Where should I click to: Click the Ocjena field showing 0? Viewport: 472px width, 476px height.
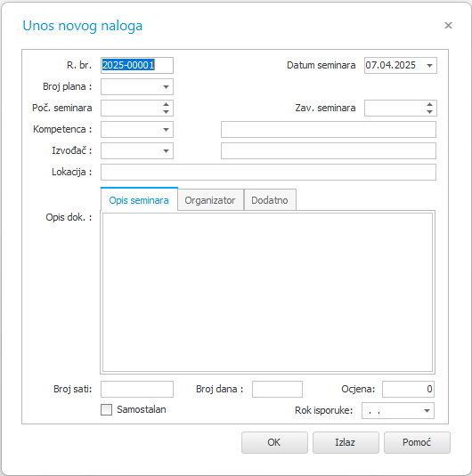click(408, 389)
